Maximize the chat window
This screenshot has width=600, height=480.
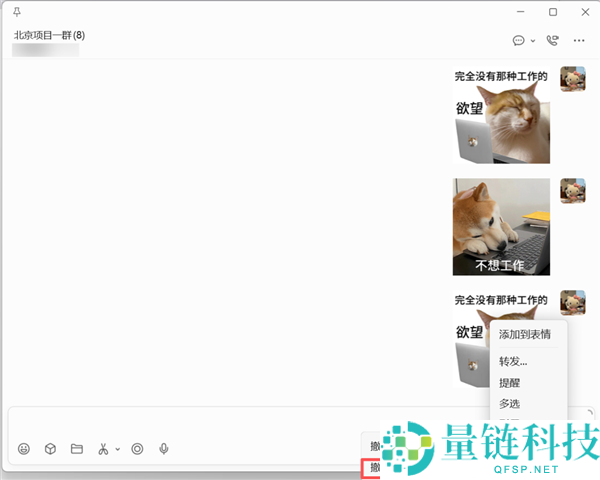pos(553,12)
